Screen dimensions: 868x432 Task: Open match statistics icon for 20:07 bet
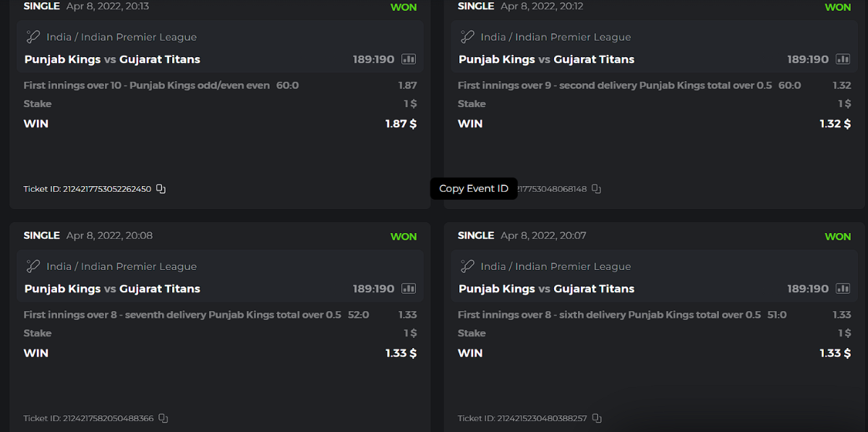click(843, 289)
